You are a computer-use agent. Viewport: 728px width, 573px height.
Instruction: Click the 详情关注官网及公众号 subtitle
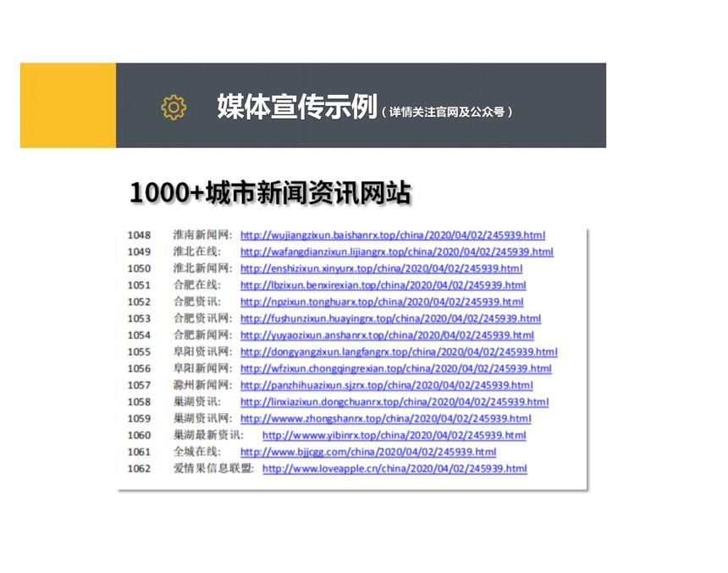pyautogui.click(x=447, y=113)
